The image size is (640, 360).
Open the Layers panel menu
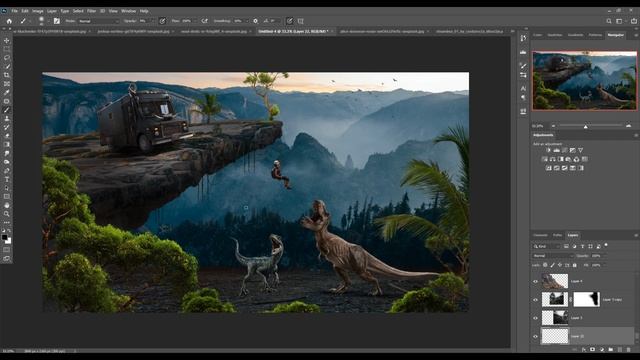pyautogui.click(x=636, y=235)
